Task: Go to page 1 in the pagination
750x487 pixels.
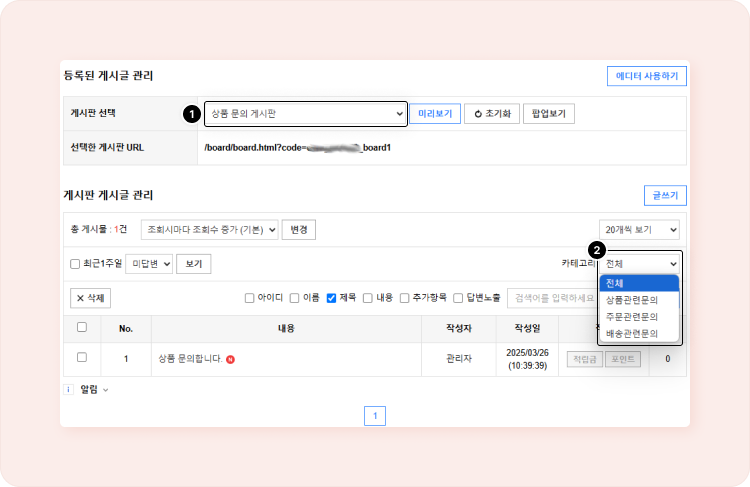Action: pos(375,416)
